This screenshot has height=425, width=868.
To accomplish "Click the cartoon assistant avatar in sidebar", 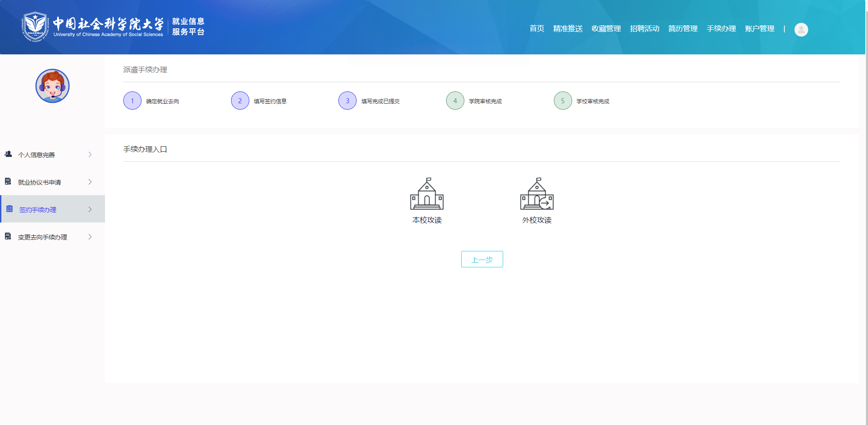I will [53, 86].
